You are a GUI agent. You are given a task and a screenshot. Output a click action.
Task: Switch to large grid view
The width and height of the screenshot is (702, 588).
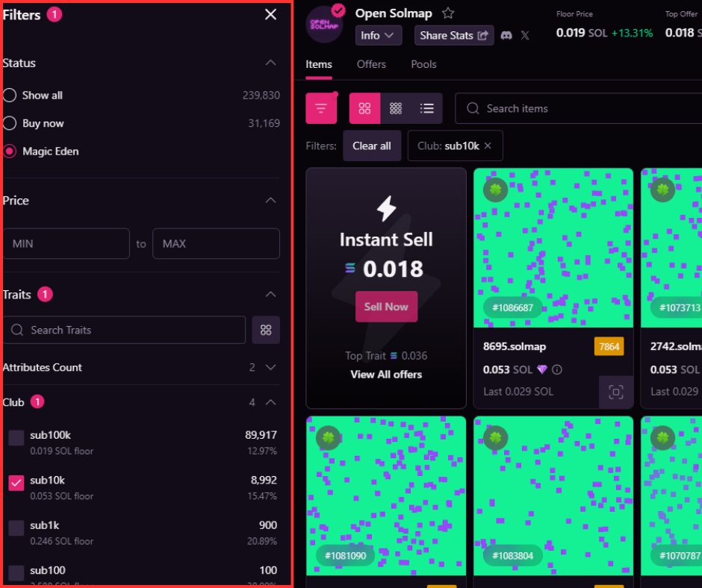(364, 108)
